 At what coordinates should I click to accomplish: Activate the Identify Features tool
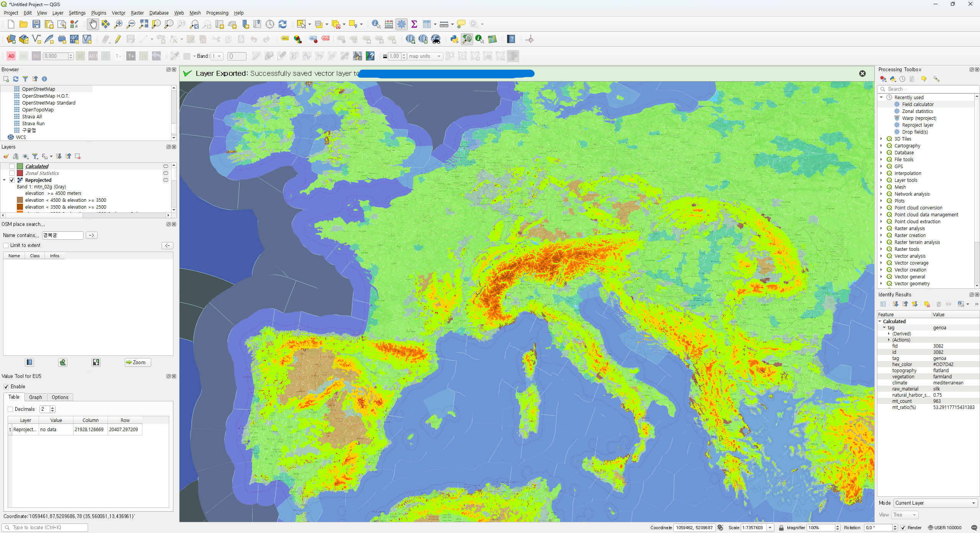[x=376, y=24]
